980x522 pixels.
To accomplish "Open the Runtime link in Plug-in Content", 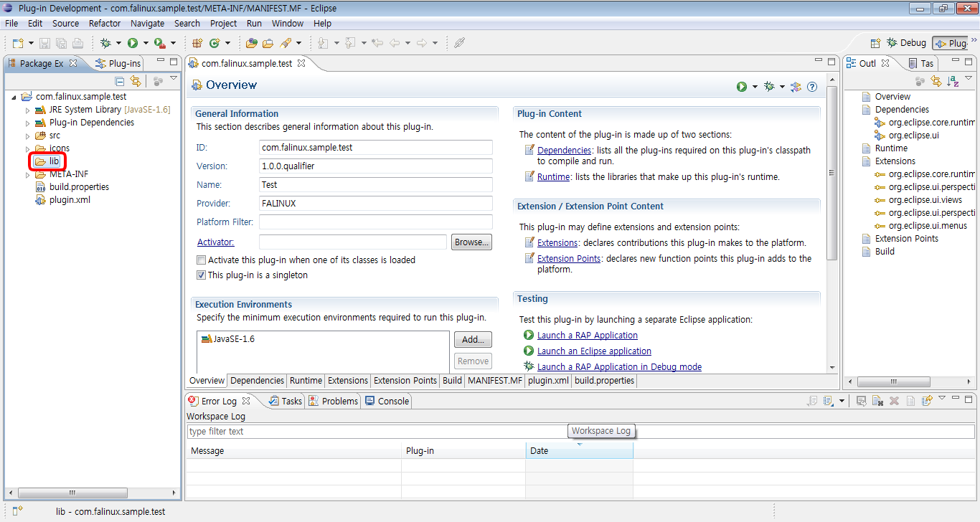I will [553, 176].
